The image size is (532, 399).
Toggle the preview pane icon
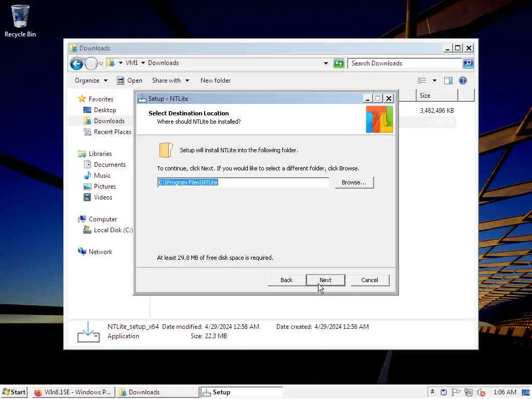pos(448,81)
